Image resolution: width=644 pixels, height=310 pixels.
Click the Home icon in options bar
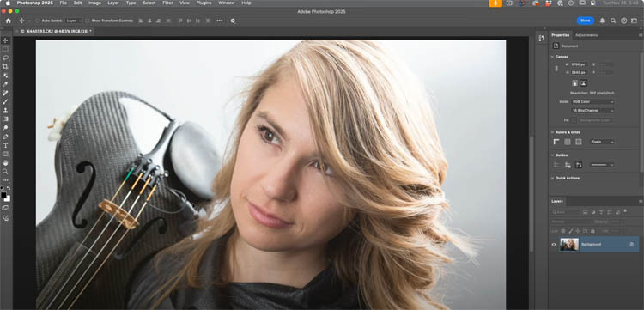(x=9, y=21)
